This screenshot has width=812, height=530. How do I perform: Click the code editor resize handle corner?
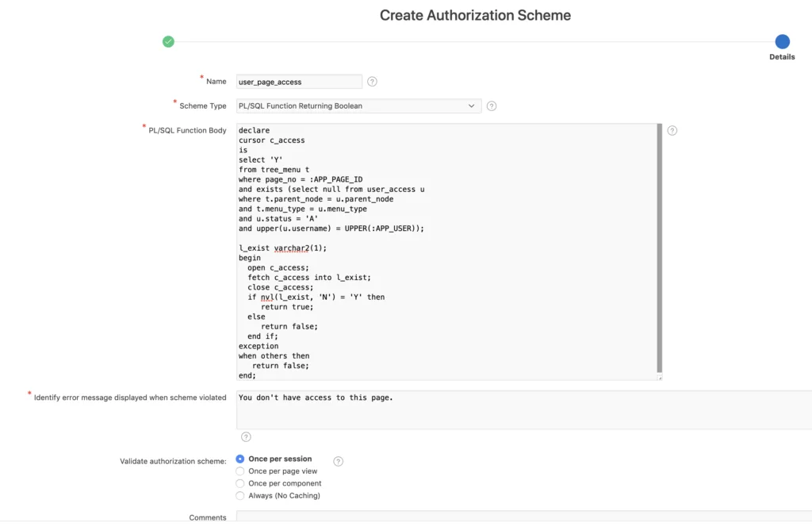(659, 377)
